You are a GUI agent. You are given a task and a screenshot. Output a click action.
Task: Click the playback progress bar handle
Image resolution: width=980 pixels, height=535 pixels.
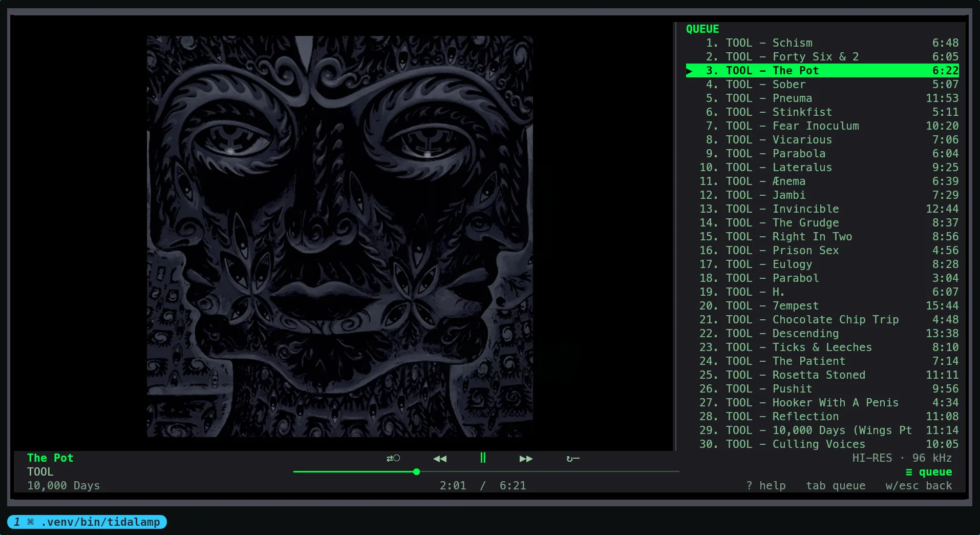(416, 471)
